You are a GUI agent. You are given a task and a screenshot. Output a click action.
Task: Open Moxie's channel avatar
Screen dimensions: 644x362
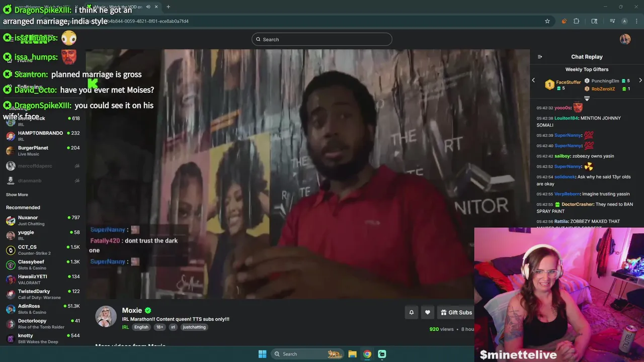(106, 316)
